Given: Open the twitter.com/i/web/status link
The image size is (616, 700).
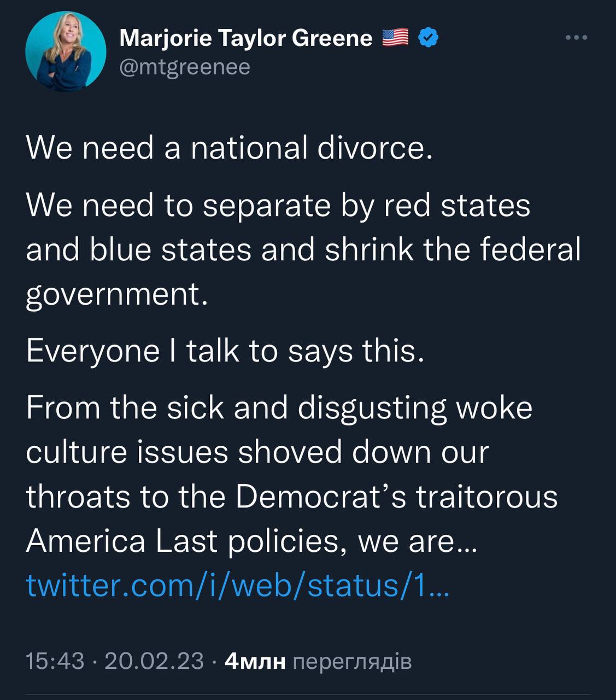Looking at the screenshot, I should [238, 585].
